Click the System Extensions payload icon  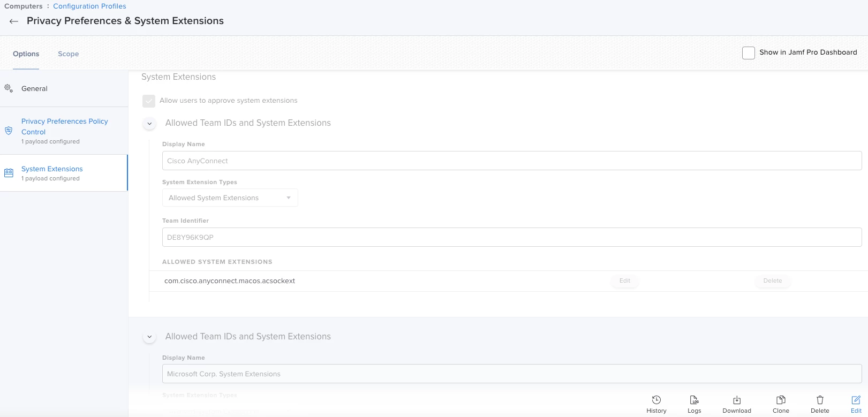(x=9, y=173)
